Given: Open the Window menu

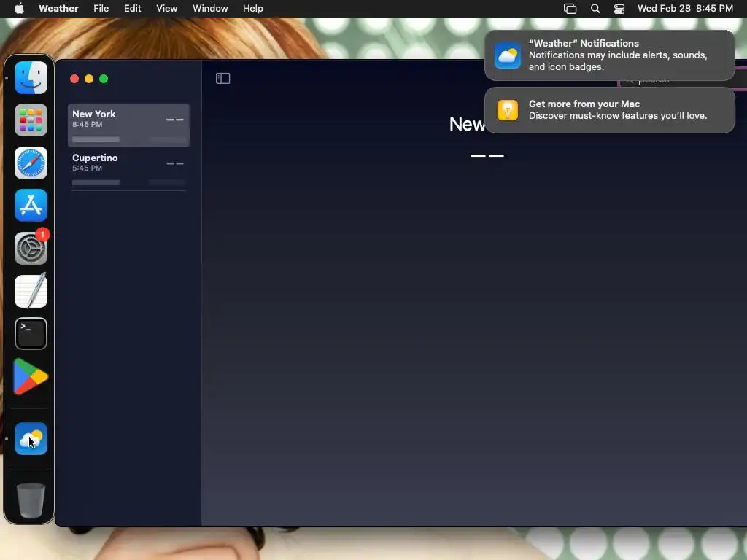Looking at the screenshot, I should 210,9.
